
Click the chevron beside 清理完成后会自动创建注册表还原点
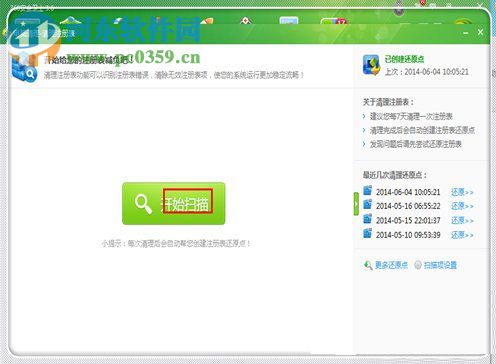point(364,130)
